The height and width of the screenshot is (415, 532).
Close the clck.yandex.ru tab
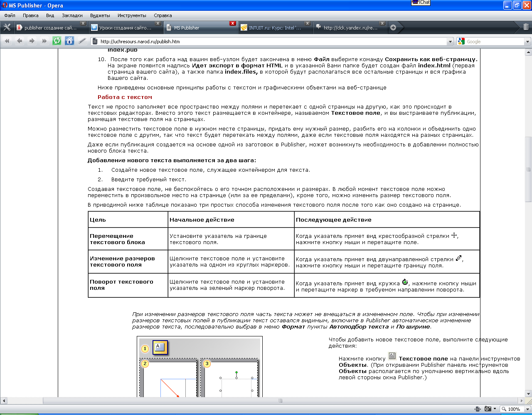pyautogui.click(x=382, y=23)
